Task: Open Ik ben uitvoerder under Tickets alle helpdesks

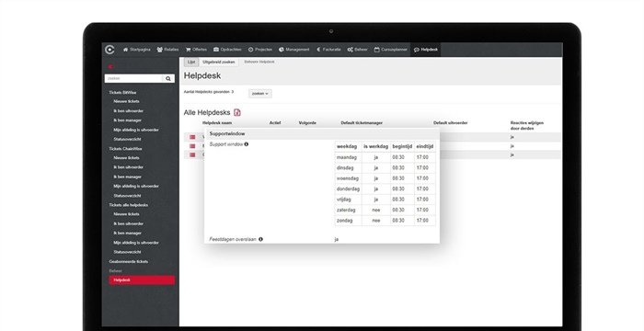Action: [129, 223]
